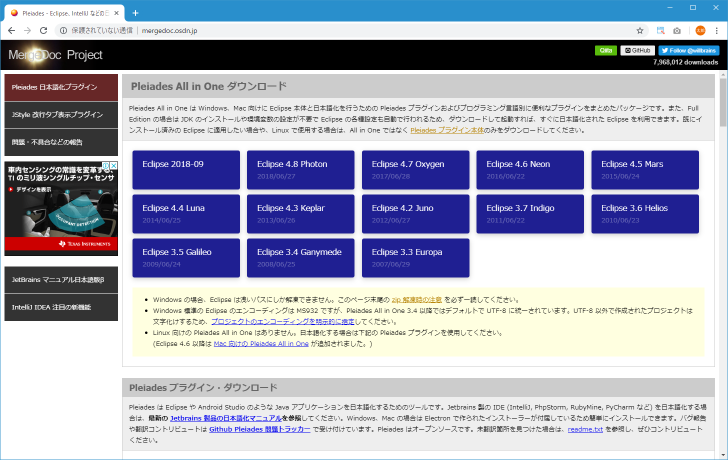The height and width of the screenshot is (460, 728).
Task: Click the scrollbar down arrow
Action: [x=723, y=455]
